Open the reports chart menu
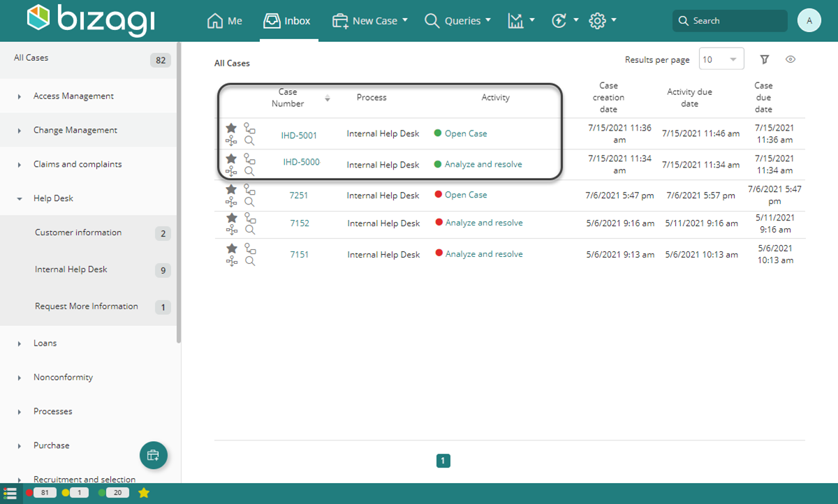Viewport: 838px width, 504px height. [521, 21]
